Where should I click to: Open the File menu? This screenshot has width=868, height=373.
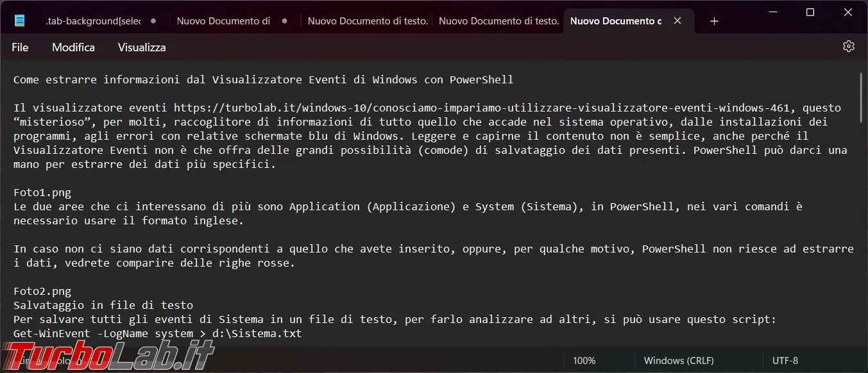[x=20, y=47]
